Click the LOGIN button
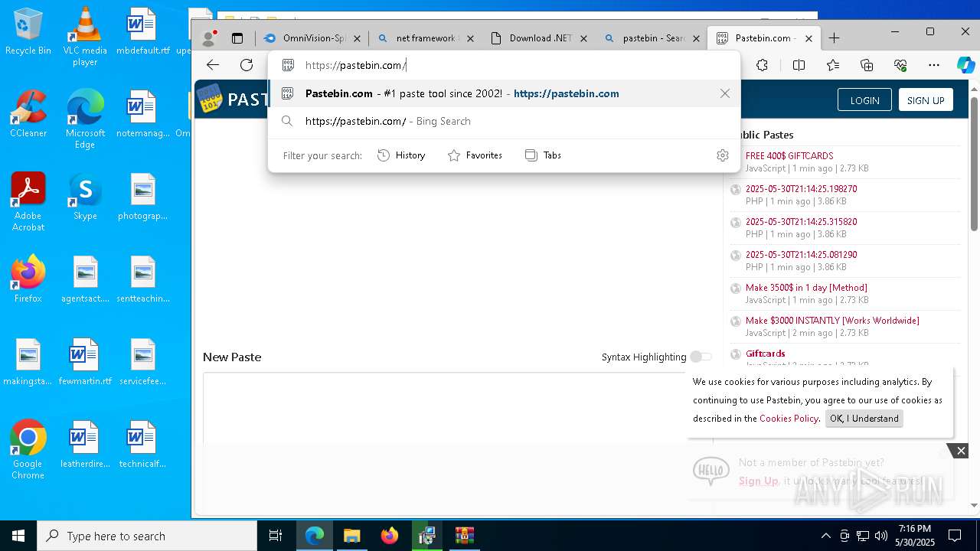This screenshot has height=551, width=980. coord(864,100)
